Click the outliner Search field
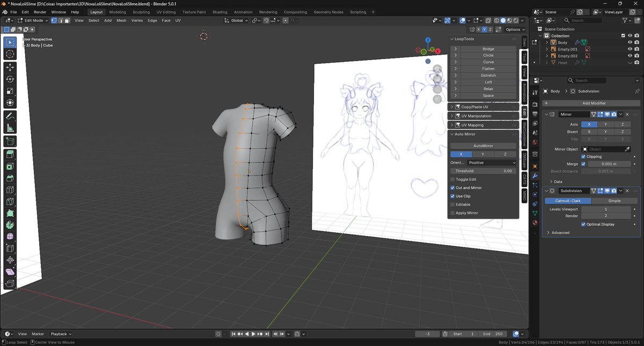644x346 pixels. [x=584, y=20]
